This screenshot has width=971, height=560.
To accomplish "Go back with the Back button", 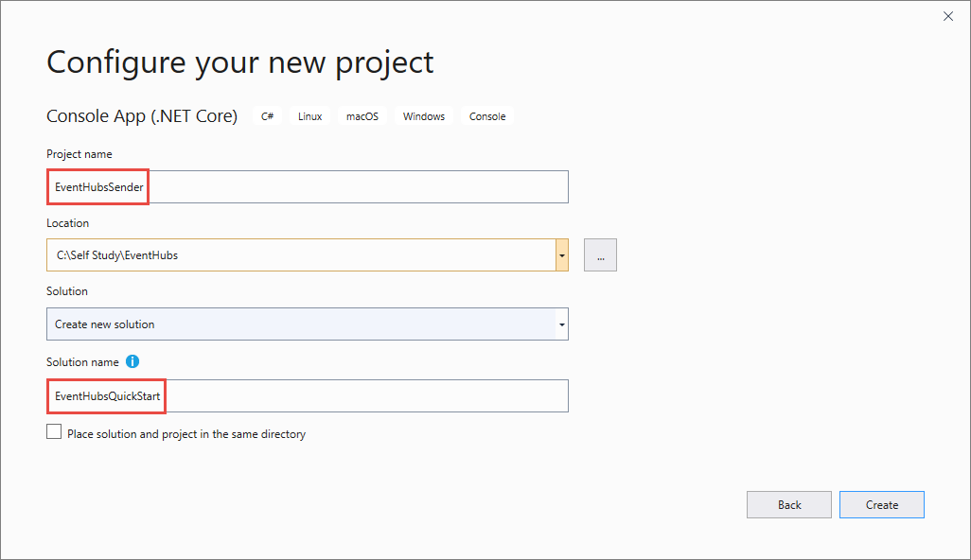I will tap(789, 505).
